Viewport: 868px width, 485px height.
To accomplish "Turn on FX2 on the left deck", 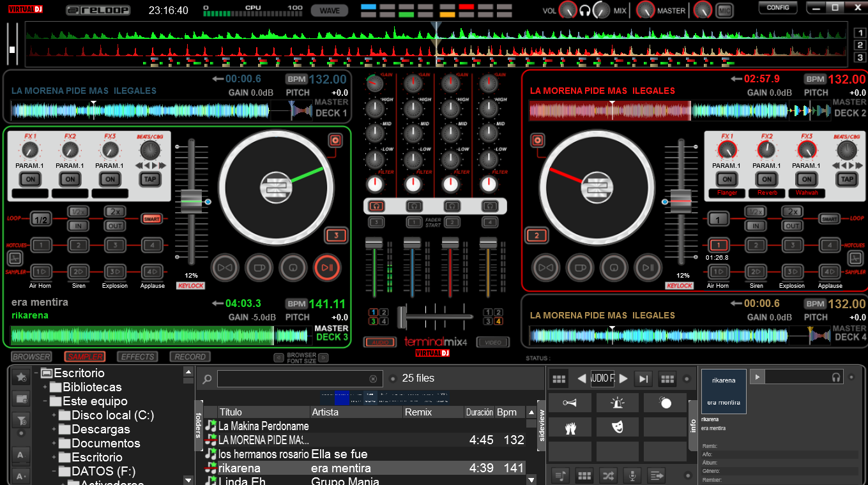I will click(x=70, y=179).
